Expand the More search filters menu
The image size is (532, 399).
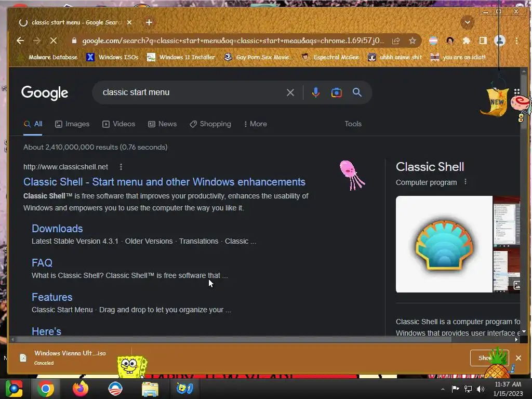pyautogui.click(x=255, y=124)
